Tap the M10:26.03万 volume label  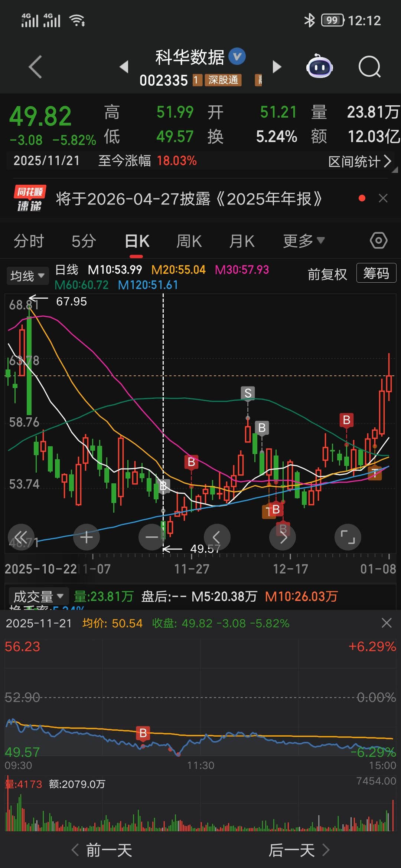pyautogui.click(x=301, y=596)
